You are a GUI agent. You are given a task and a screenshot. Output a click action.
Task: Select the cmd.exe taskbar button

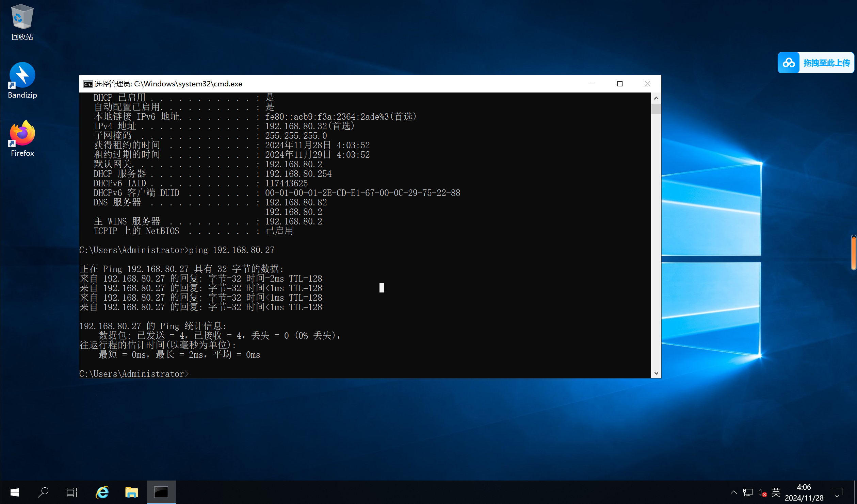coord(161,492)
